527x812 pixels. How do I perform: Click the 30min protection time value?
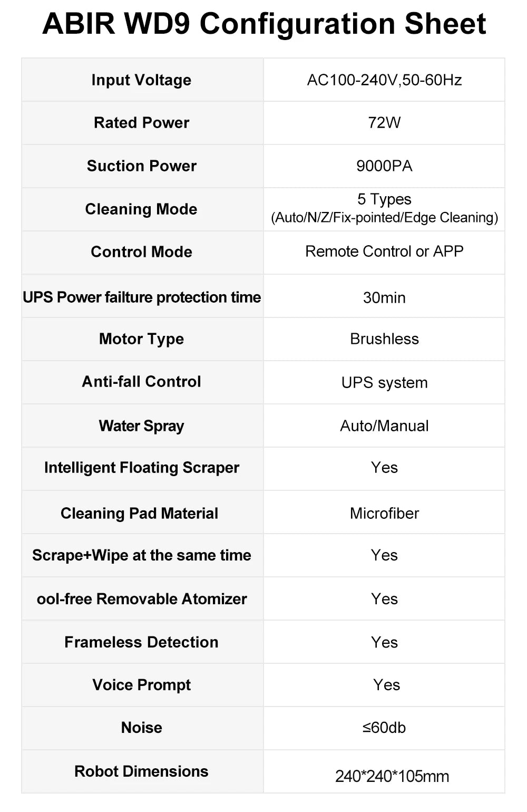(384, 298)
